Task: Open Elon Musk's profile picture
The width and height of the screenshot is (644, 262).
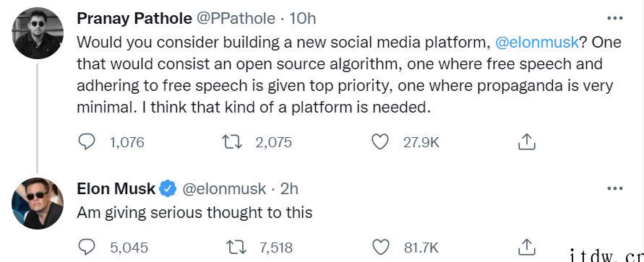Action: click(x=38, y=204)
